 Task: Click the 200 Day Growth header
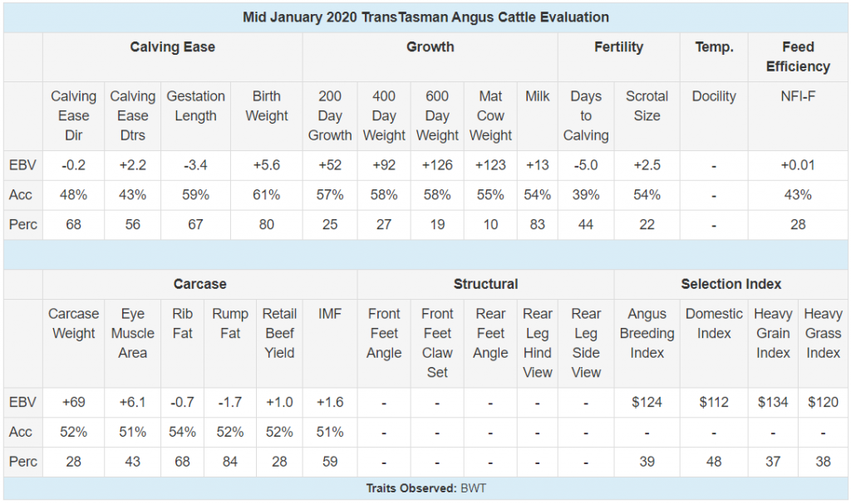click(329, 115)
